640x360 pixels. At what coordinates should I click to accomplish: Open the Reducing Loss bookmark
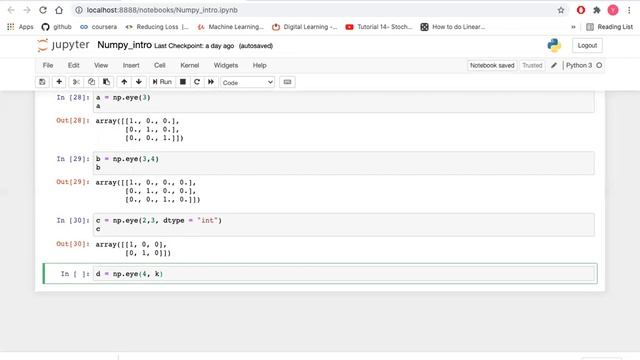[157, 27]
